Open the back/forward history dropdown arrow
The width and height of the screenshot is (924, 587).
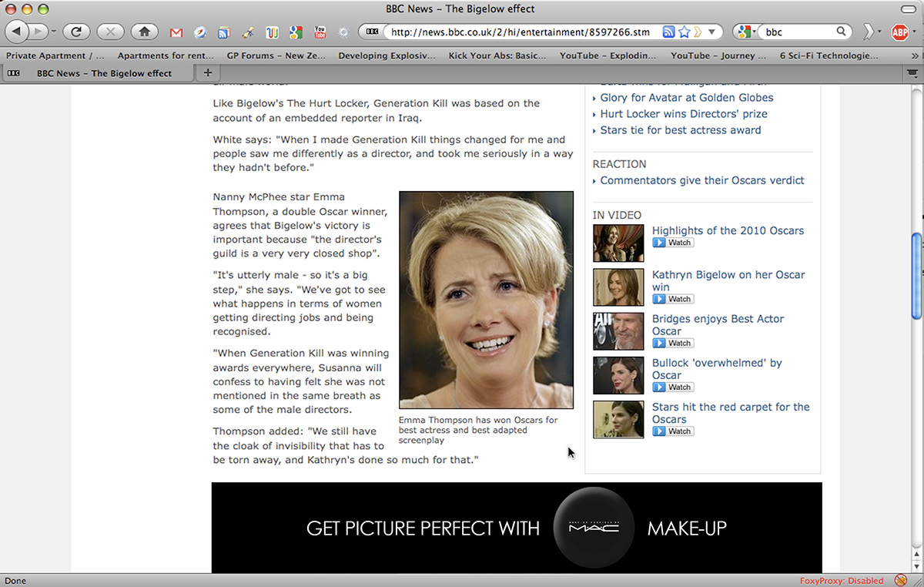tap(54, 32)
